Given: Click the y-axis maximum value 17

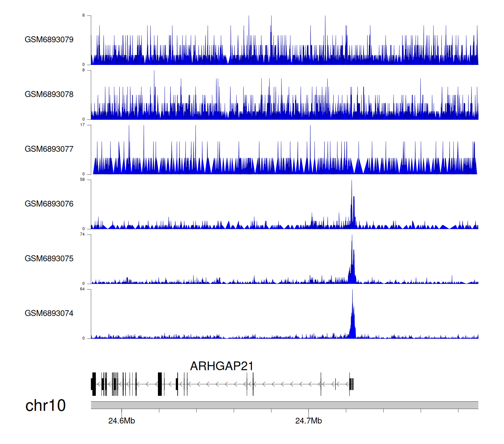Looking at the screenshot, I should 82,125.
